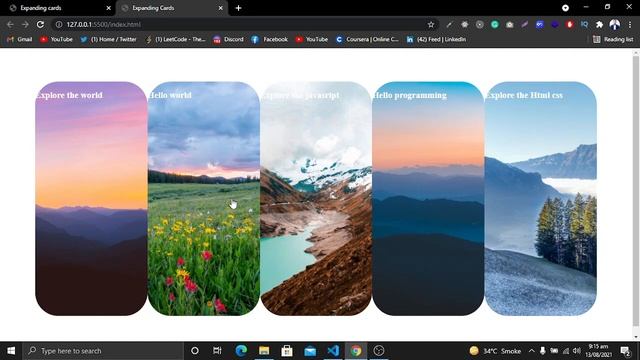The width and height of the screenshot is (640, 360).
Task: Close the first 'Expanding cards' tab
Action: pos(109,8)
